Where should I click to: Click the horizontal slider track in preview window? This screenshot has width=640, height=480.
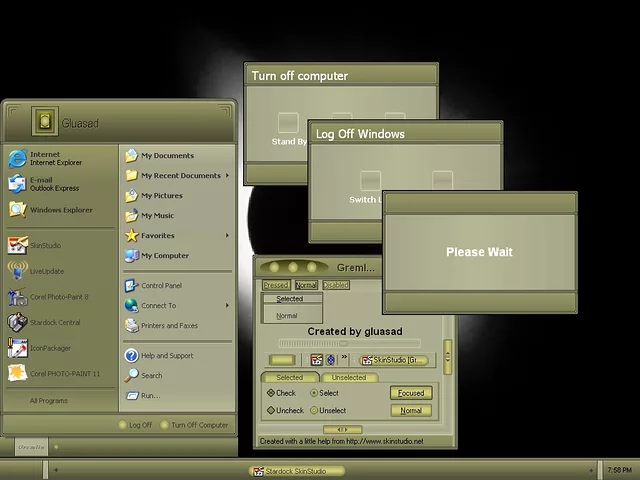(x=355, y=344)
